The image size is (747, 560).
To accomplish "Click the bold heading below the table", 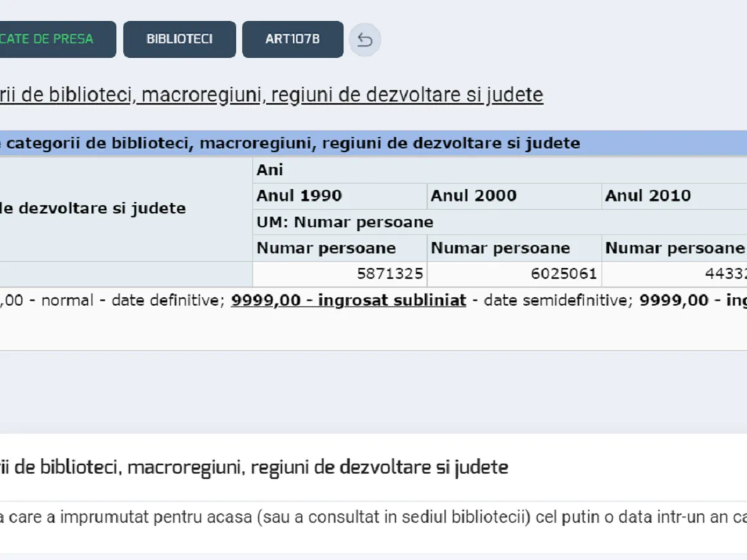I will [254, 467].
